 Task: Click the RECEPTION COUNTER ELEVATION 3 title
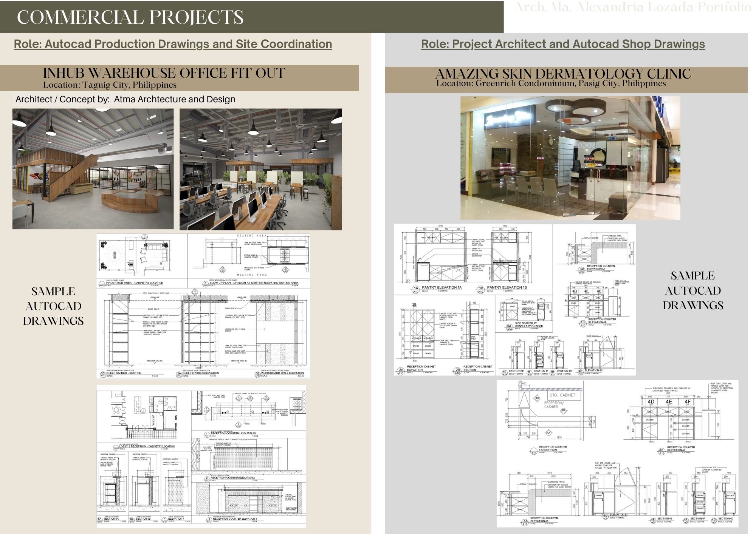click(x=235, y=519)
